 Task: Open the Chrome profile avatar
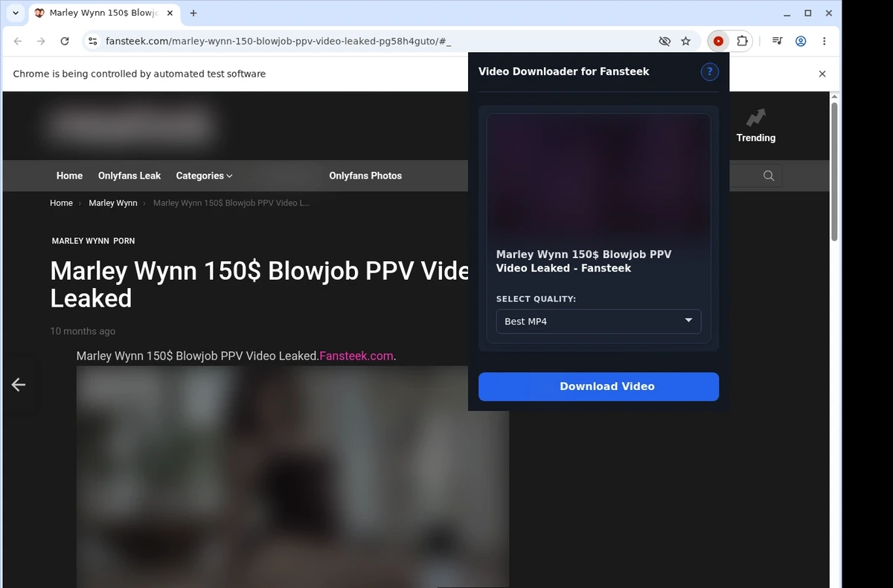coord(801,42)
